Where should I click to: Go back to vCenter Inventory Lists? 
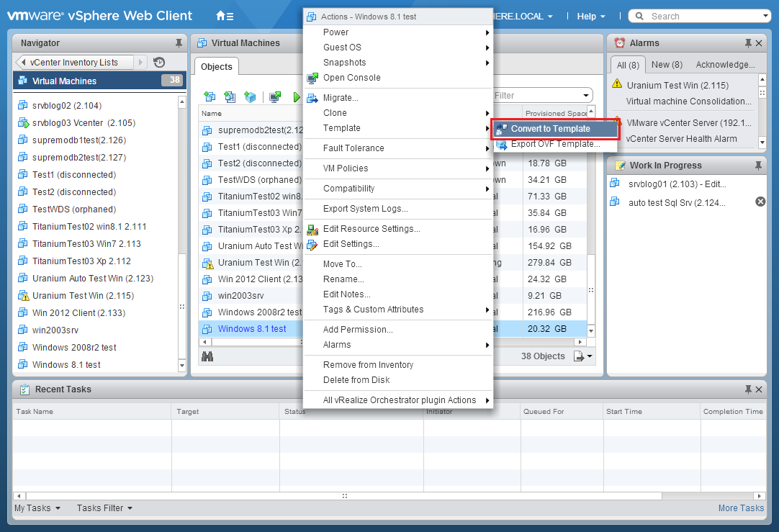tap(74, 62)
